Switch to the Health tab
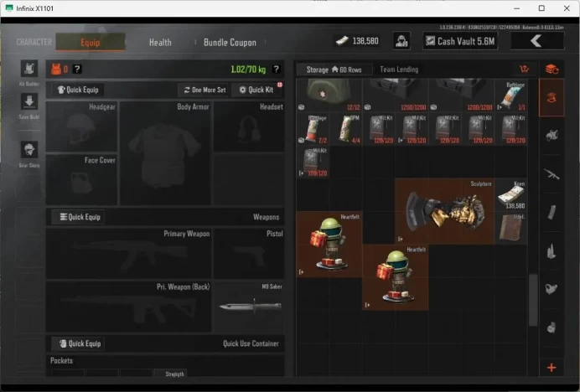This screenshot has height=392, width=580. coord(160,43)
